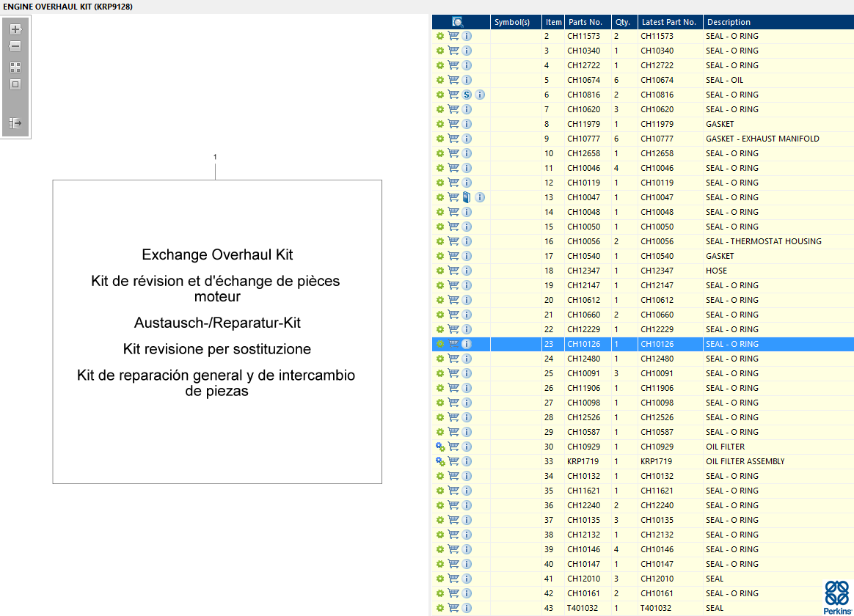Sort by the Parts No. column header
854x616 pixels.
pyautogui.click(x=588, y=22)
